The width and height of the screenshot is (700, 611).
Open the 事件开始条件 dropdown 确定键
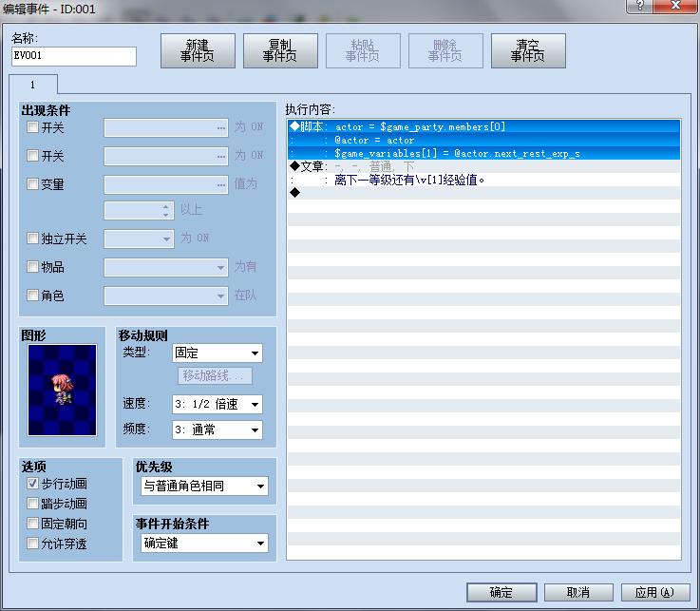(x=205, y=544)
